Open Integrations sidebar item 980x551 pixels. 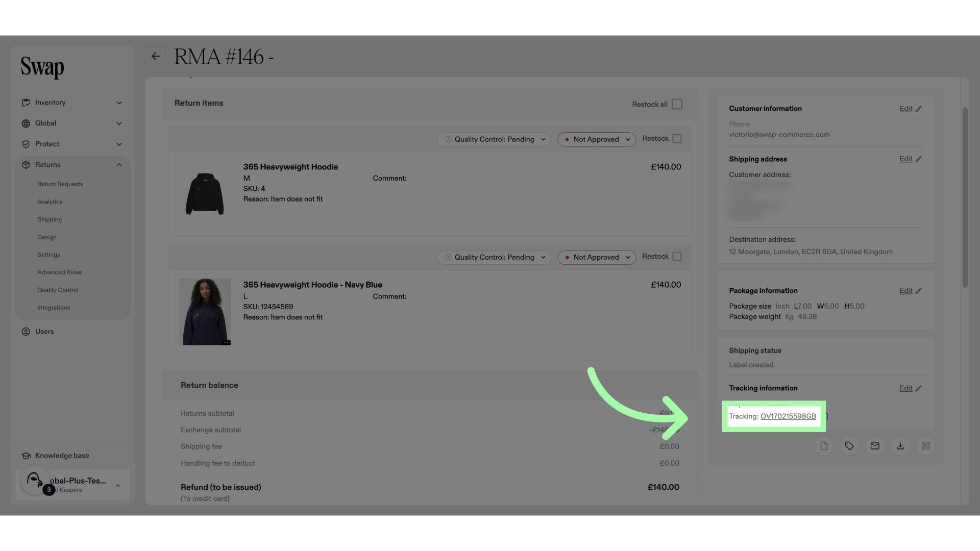[x=54, y=308]
